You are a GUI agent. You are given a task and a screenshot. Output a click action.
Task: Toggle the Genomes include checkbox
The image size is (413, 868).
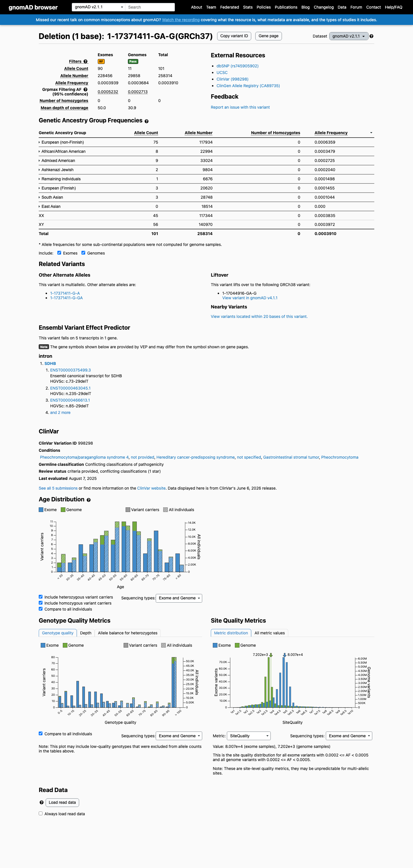click(83, 253)
